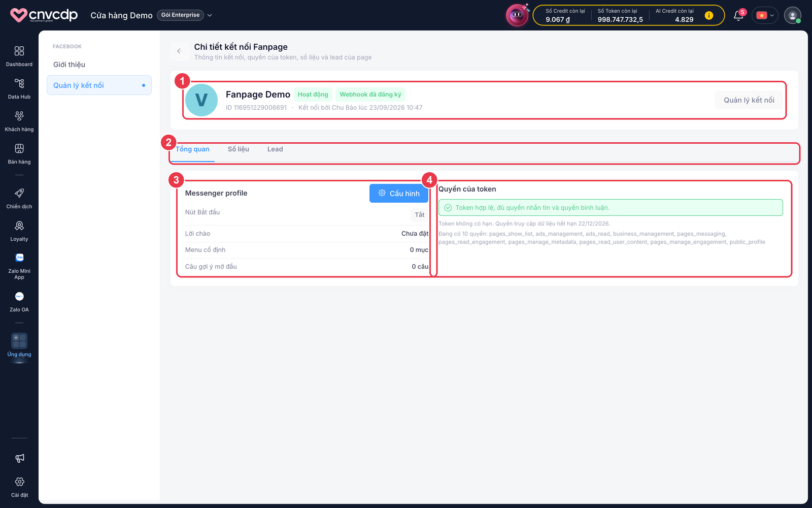This screenshot has width=812, height=508.
Task: Click the AI Credit còn lại value
Action: (684, 20)
